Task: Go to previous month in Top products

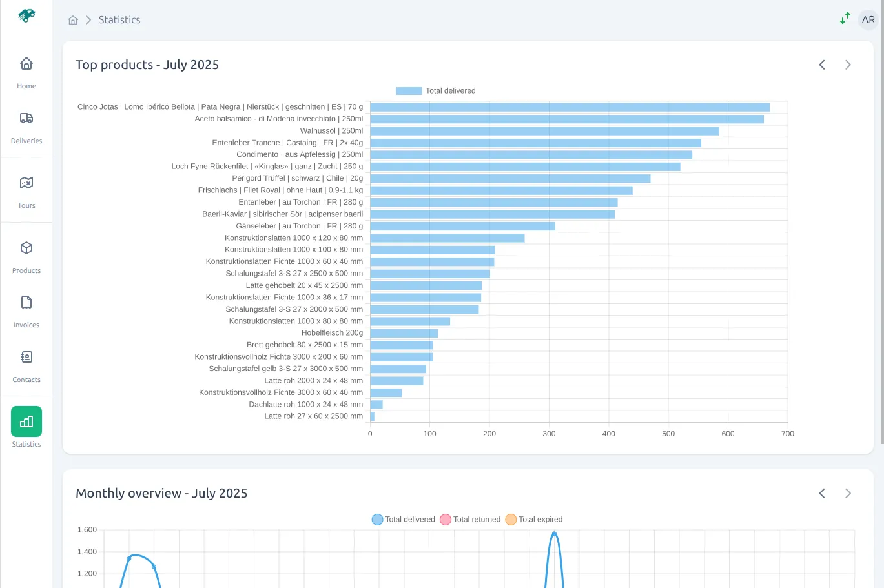Action: pos(822,65)
